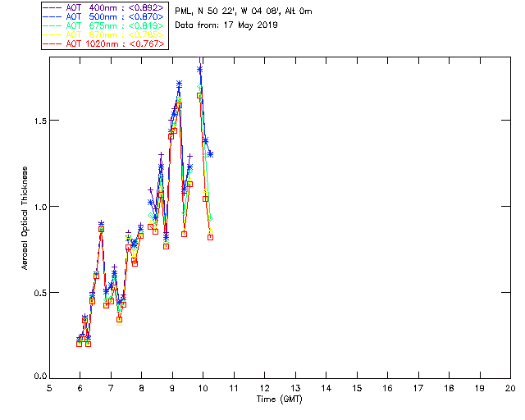Click the 5 tick on the time axis
The height and width of the screenshot is (420, 525).
(49, 388)
